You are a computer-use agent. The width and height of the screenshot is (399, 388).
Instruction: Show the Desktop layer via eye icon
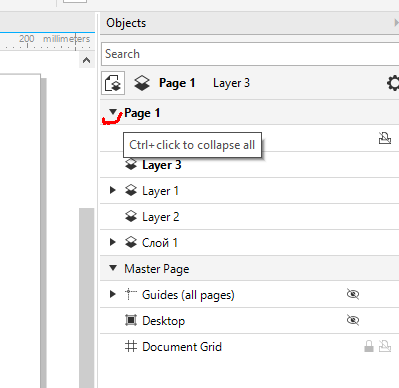[x=353, y=320]
